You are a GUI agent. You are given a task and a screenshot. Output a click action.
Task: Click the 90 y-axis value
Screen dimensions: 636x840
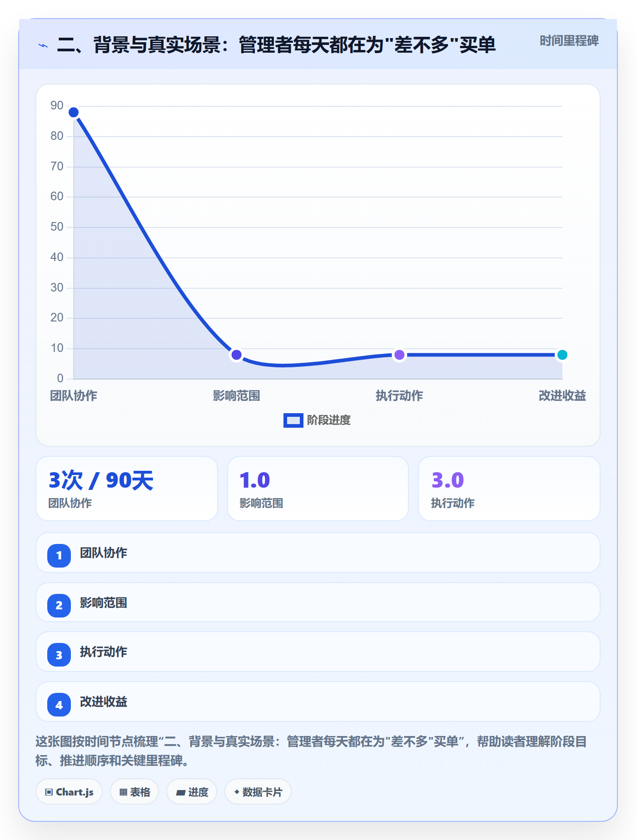coord(57,106)
